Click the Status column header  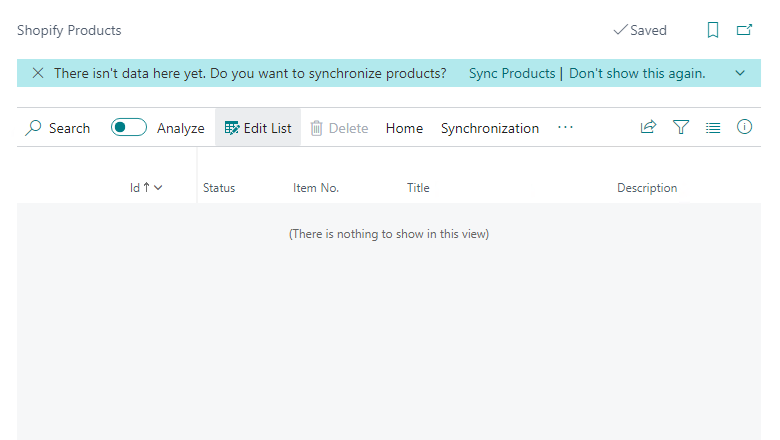pos(219,188)
